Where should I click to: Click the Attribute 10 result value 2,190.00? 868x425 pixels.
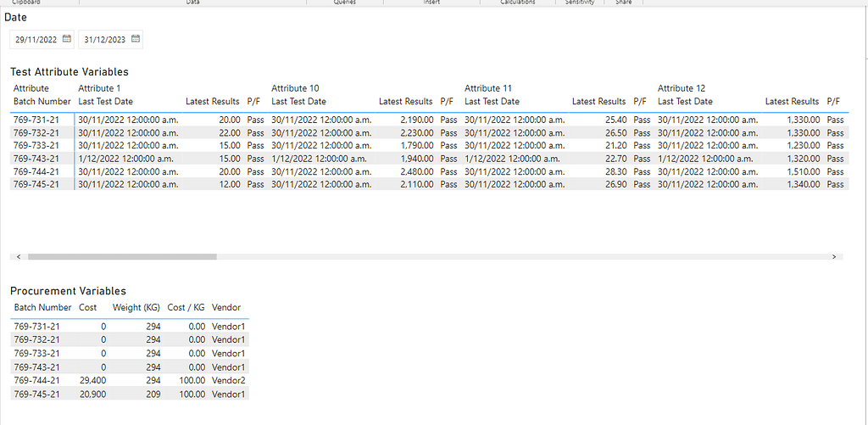[x=417, y=120]
